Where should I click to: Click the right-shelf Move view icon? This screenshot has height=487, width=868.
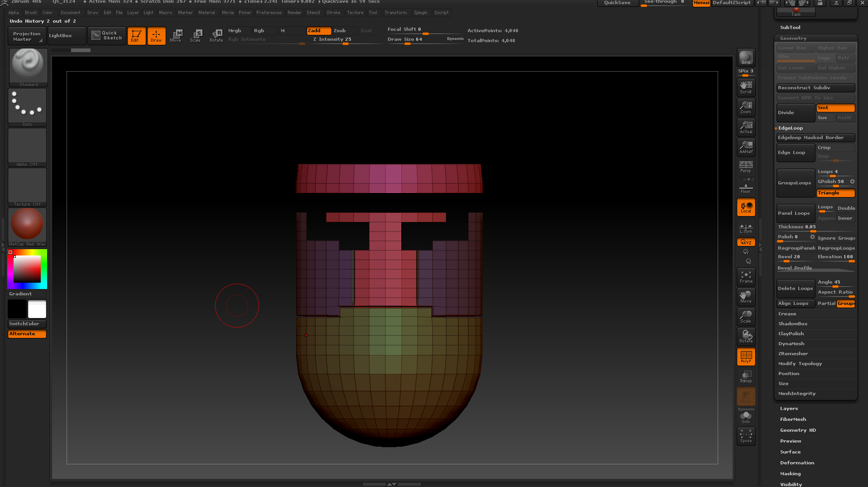pos(746,297)
